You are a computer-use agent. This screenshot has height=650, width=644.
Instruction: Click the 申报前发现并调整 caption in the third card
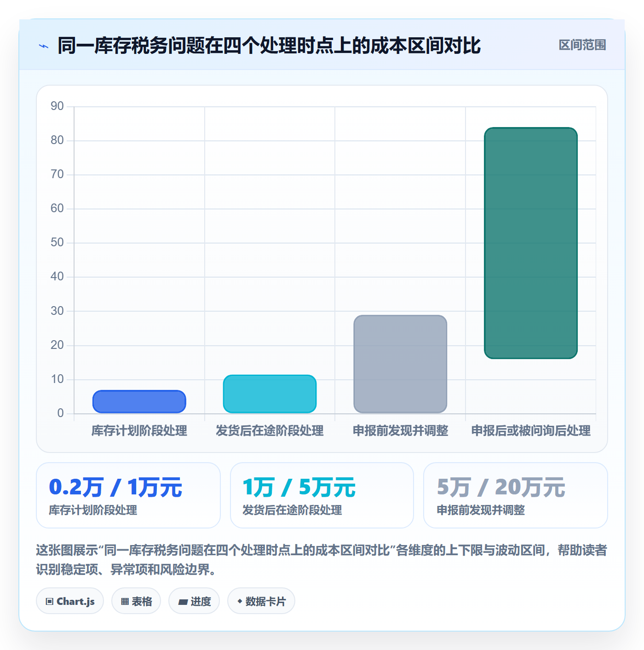click(481, 510)
